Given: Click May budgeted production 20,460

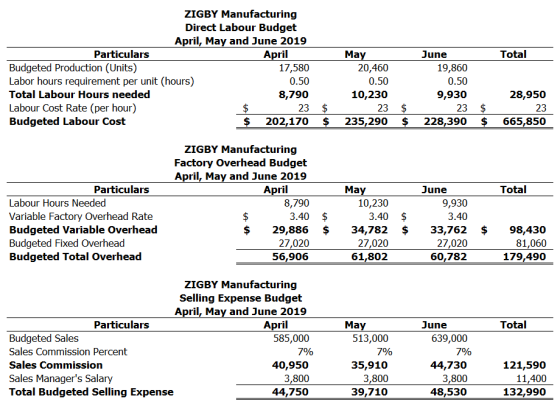Looking at the screenshot, I should click(x=373, y=68).
